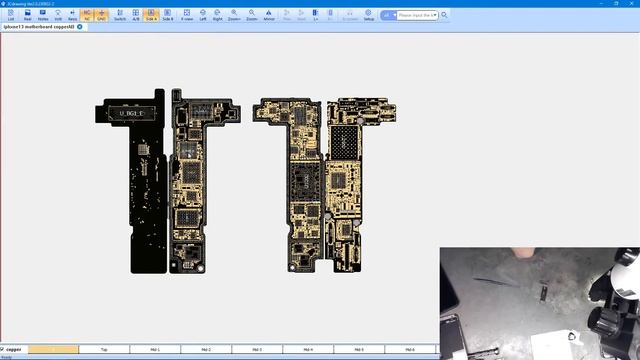Click the webcam video overlay
This screenshot has width=640, height=360.
(540, 303)
